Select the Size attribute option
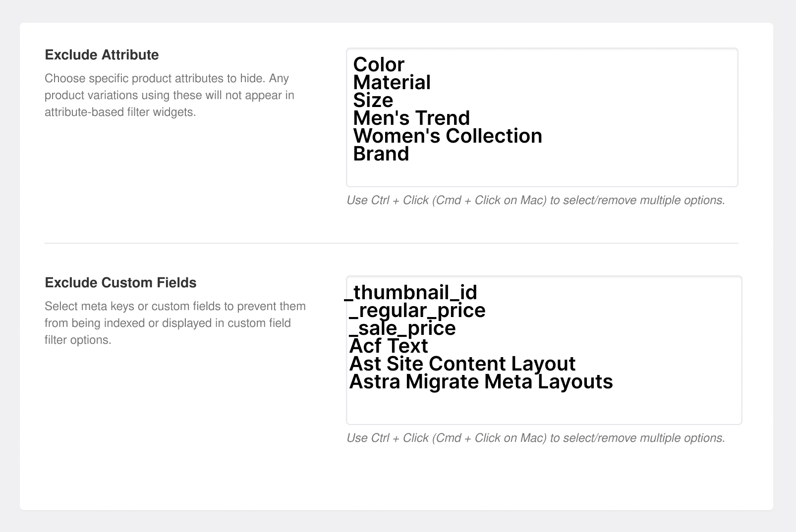The image size is (796, 532). click(x=372, y=100)
